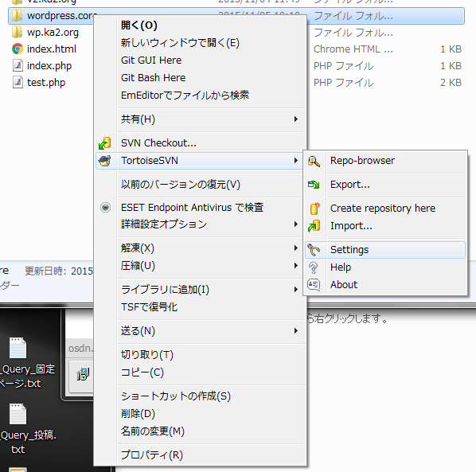Screen dimensions: 476x472
Task: Click the Create repository here icon
Action: pyautogui.click(x=314, y=209)
